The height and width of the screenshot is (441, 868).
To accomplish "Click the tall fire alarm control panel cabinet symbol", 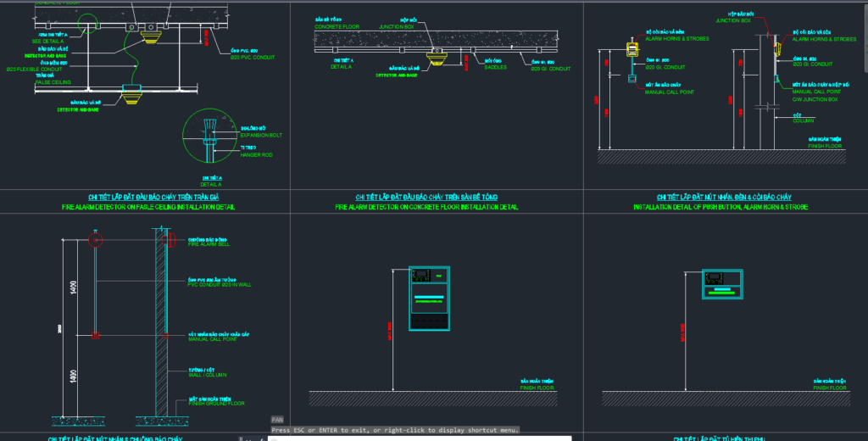I will click(429, 299).
